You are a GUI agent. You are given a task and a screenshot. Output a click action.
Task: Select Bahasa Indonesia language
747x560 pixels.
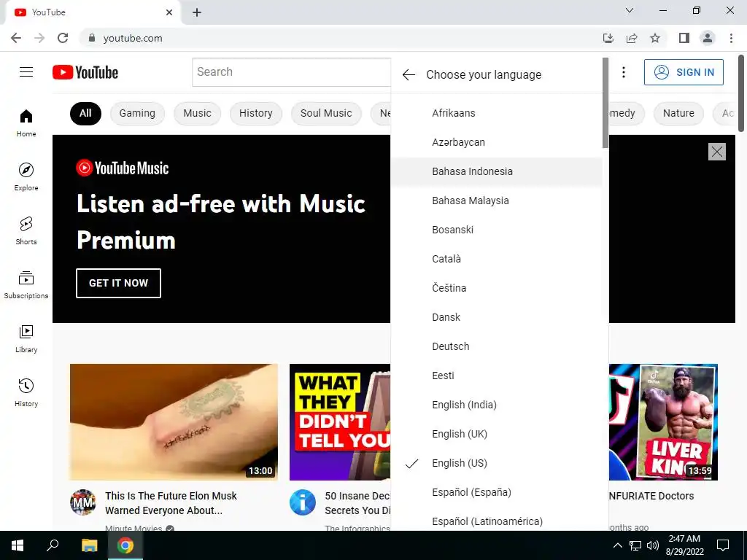(x=496, y=171)
